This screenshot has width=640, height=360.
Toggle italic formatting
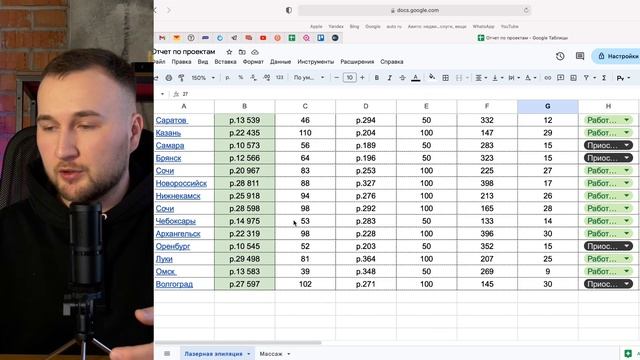[x=389, y=78]
